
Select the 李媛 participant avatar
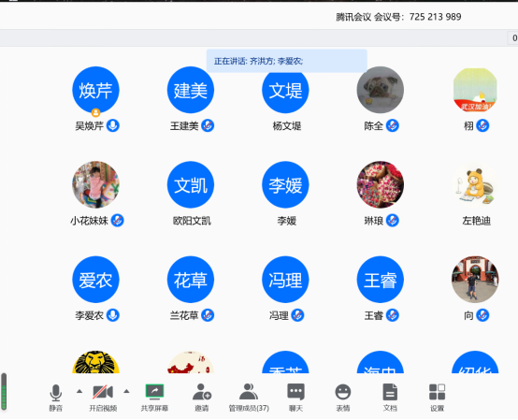click(x=285, y=184)
